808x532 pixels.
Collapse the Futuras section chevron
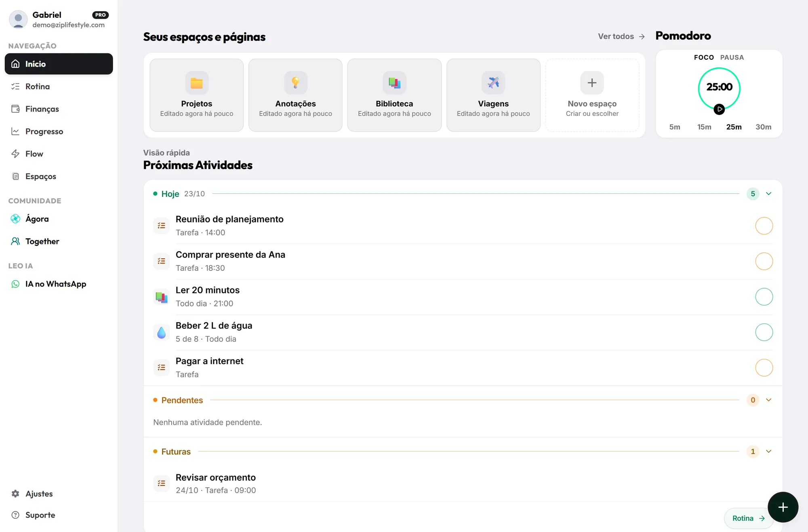(769, 451)
